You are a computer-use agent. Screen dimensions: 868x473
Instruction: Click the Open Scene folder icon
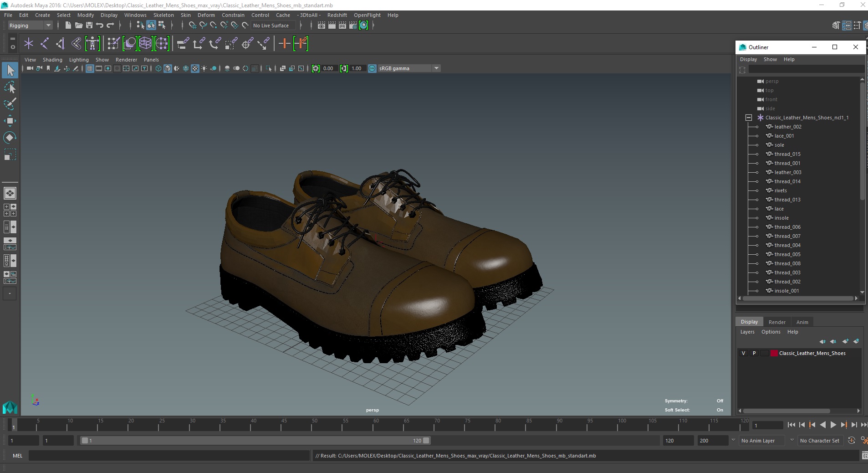coord(78,26)
